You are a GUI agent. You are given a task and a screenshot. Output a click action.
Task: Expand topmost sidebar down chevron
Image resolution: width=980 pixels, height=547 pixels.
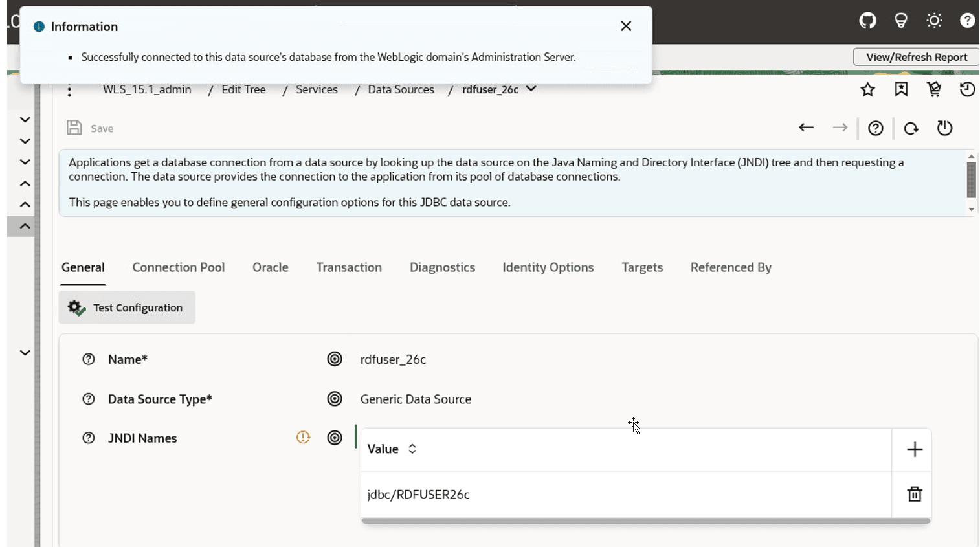click(25, 120)
